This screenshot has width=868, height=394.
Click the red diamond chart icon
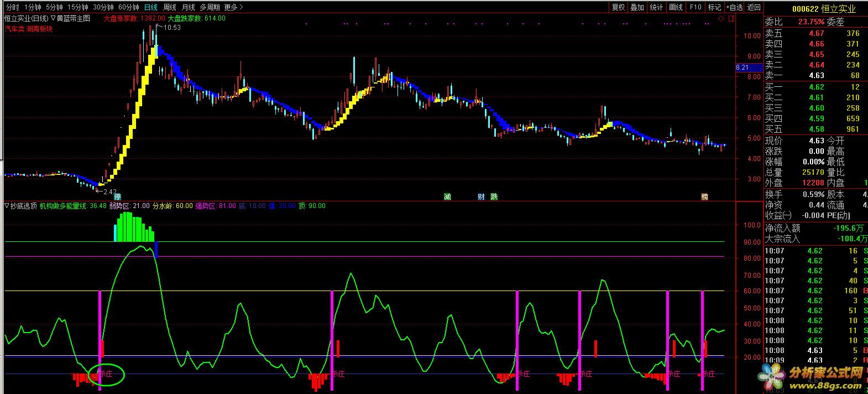[x=721, y=18]
